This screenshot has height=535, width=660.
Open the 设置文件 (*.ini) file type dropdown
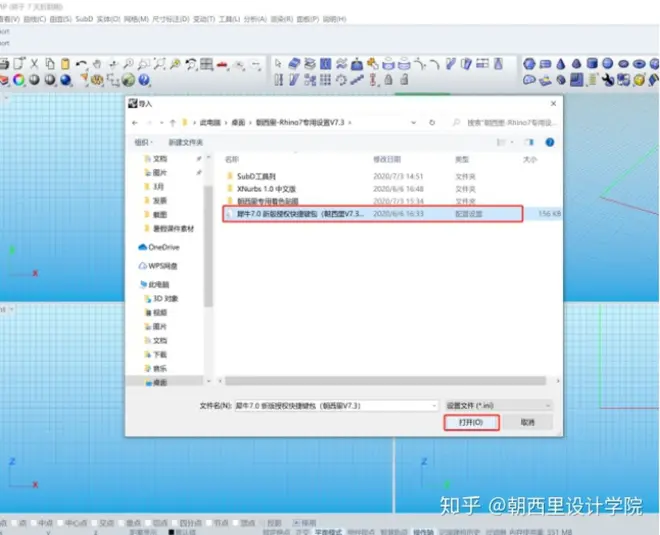[x=499, y=405]
